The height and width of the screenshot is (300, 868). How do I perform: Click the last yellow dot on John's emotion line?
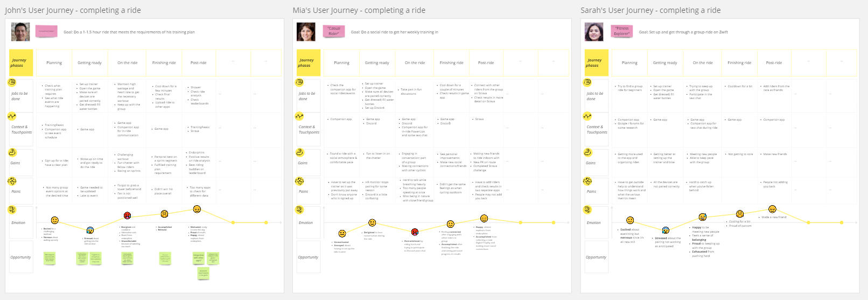tap(267, 222)
